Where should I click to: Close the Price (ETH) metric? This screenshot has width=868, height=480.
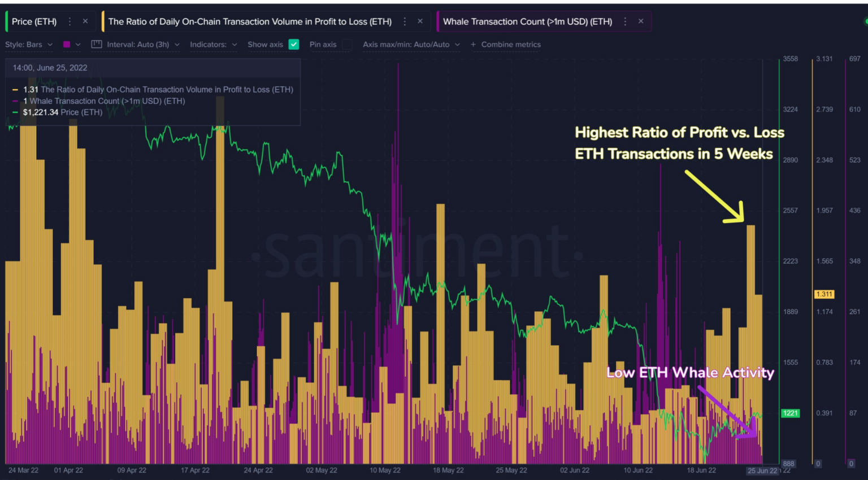click(x=85, y=21)
